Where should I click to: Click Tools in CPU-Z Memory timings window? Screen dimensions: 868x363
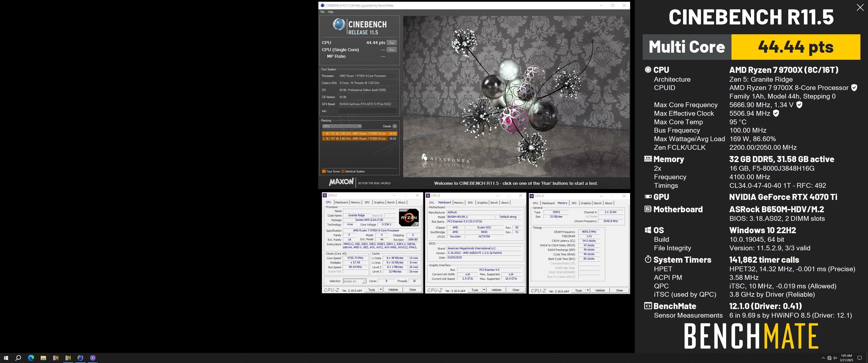[x=579, y=290]
